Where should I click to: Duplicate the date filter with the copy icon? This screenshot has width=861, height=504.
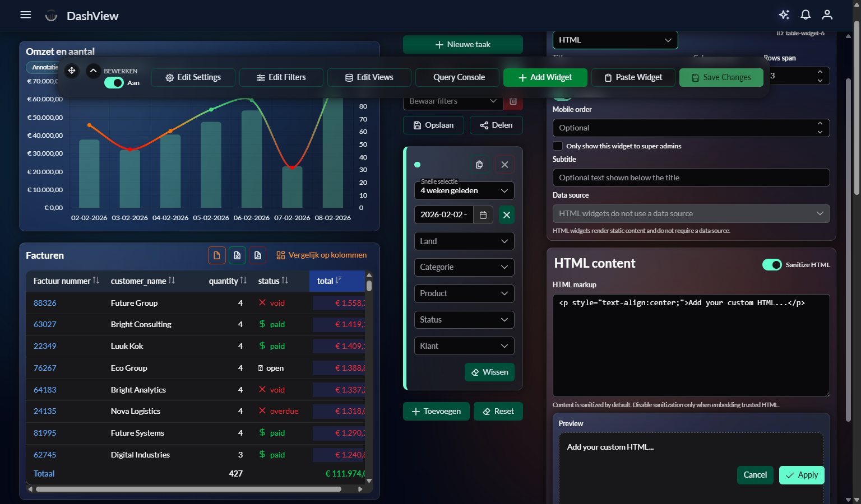479,164
